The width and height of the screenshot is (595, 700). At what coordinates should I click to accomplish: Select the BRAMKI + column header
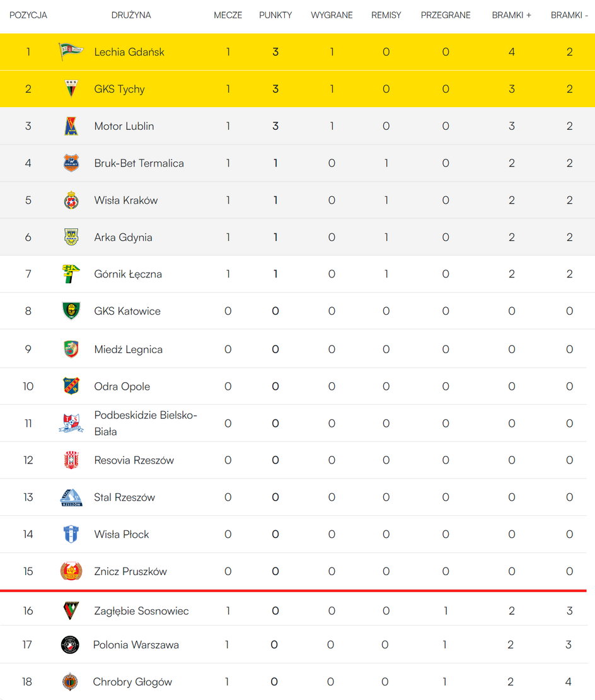coord(512,15)
